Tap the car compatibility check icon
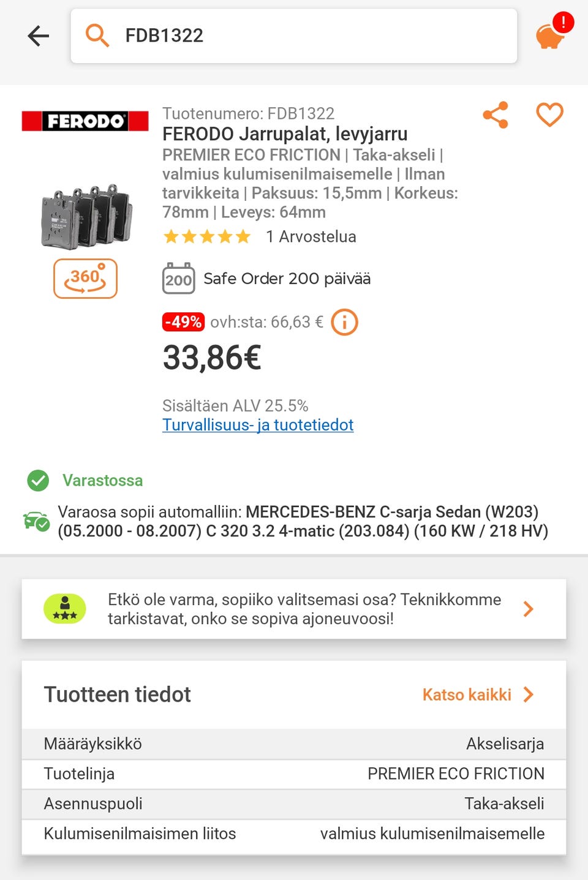The width and height of the screenshot is (588, 880). pyautogui.click(x=36, y=521)
